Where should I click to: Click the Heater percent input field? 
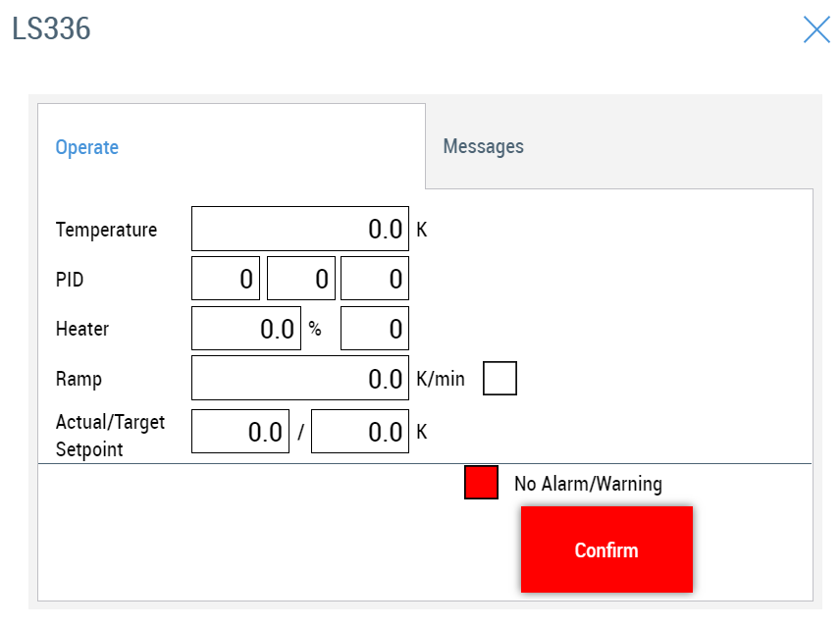(245, 329)
